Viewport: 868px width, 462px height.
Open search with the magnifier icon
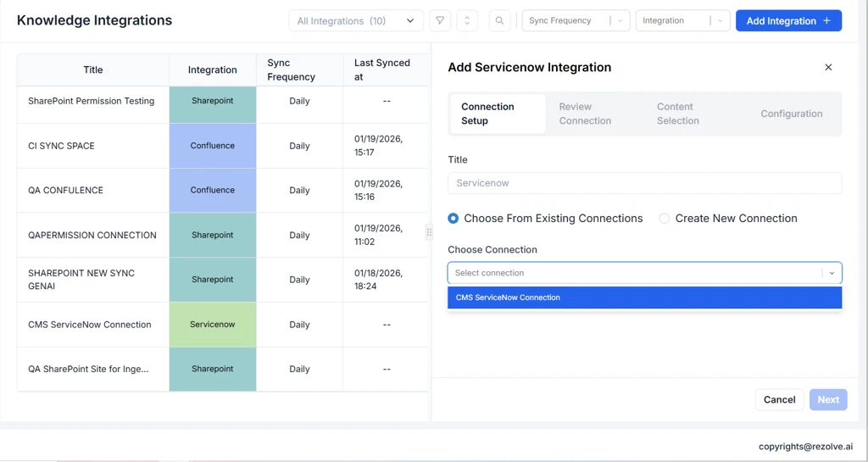499,20
